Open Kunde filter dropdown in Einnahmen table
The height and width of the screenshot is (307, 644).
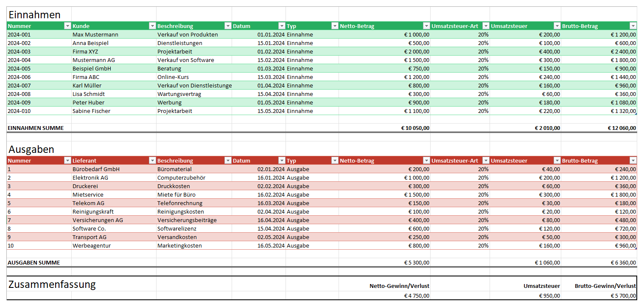point(152,26)
